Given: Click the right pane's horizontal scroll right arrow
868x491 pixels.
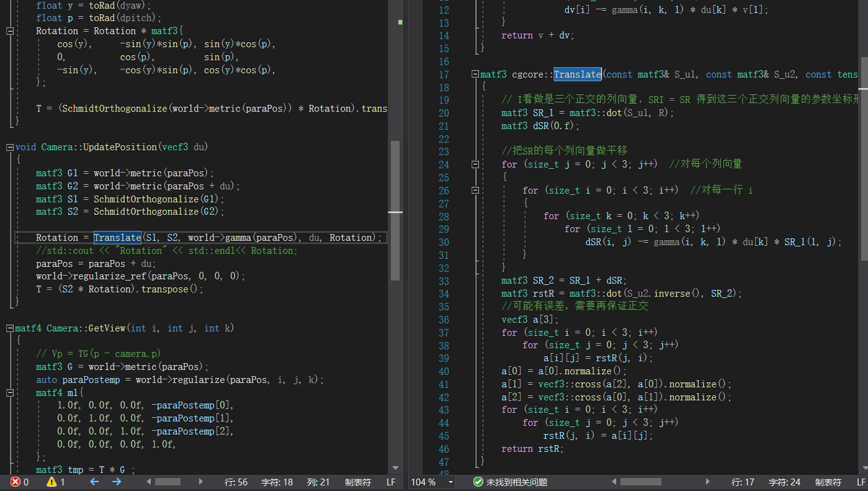Looking at the screenshot, I should [x=707, y=482].
